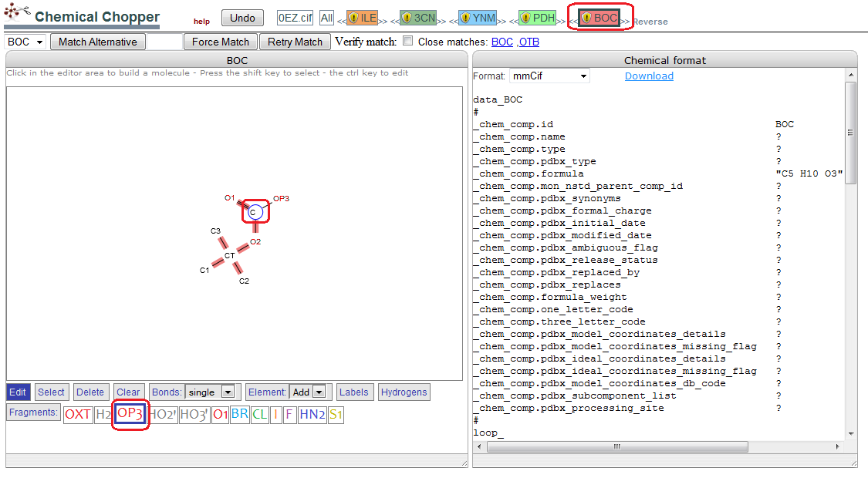Open the Bonds single dropdown
The width and height of the screenshot is (868, 478).
pyautogui.click(x=211, y=392)
